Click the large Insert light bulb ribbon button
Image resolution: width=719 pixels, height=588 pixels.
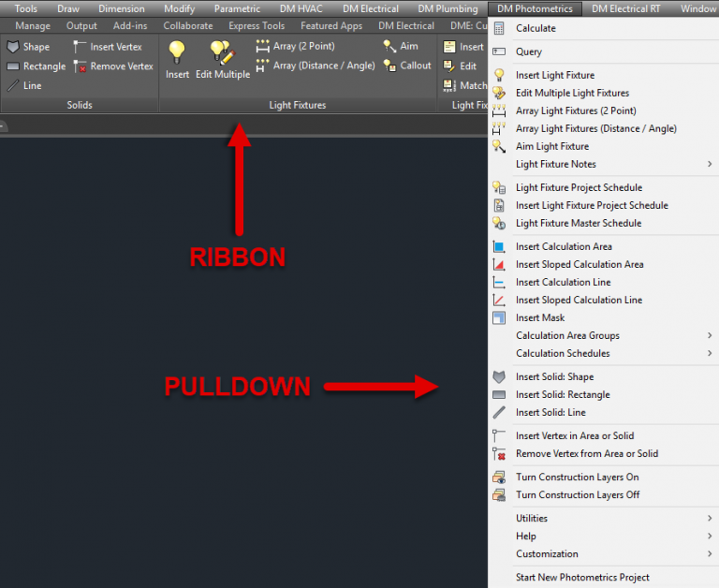177,60
